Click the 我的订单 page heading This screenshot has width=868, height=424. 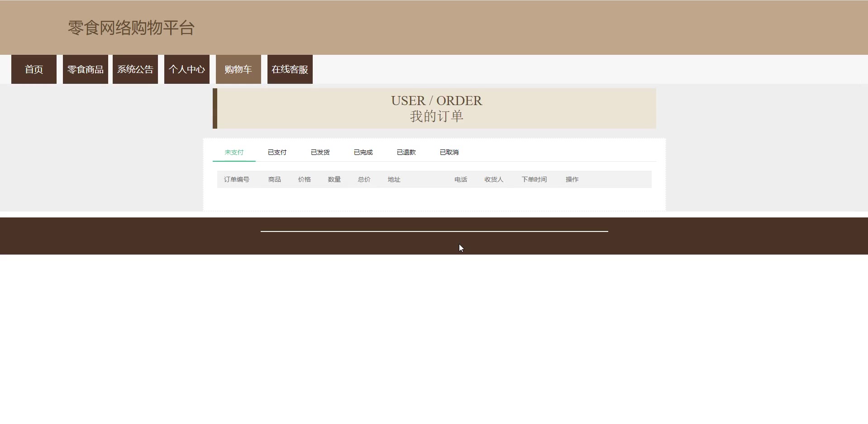coord(437,116)
